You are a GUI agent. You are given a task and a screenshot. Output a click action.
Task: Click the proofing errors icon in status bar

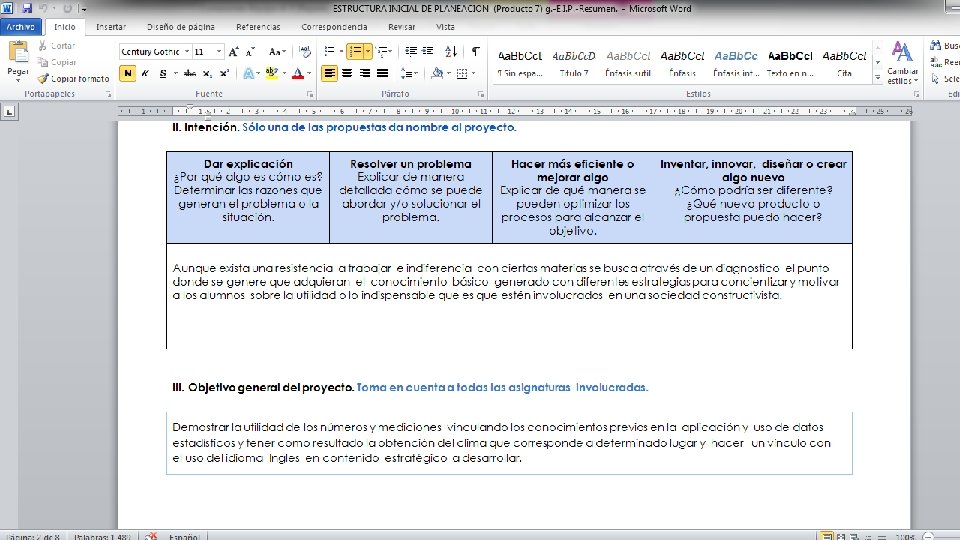tap(151, 536)
